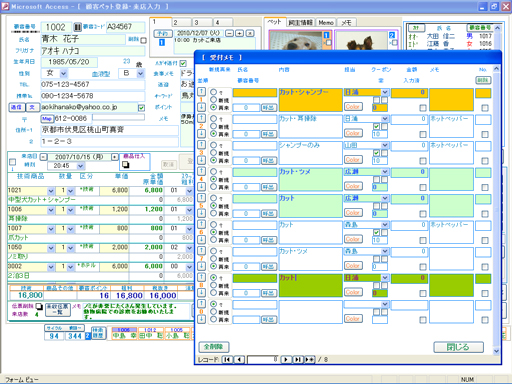Viewport: 512px width, 384px height.
Task: Move row 7 down with arrow button
Action: tap(201, 266)
